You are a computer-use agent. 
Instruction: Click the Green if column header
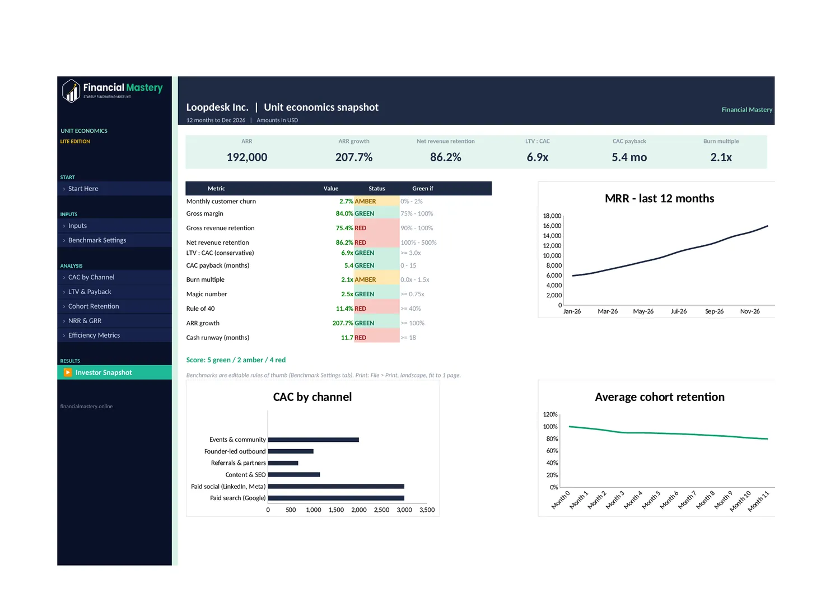click(x=423, y=189)
